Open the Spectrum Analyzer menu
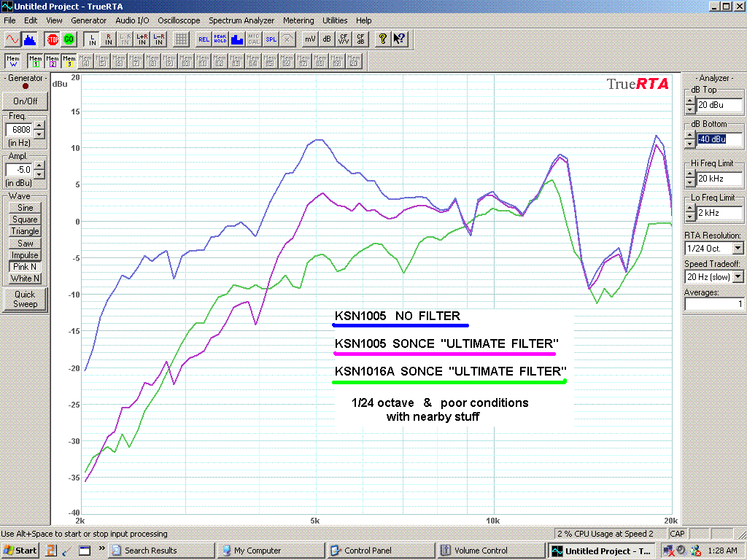The image size is (747, 560). click(x=241, y=20)
